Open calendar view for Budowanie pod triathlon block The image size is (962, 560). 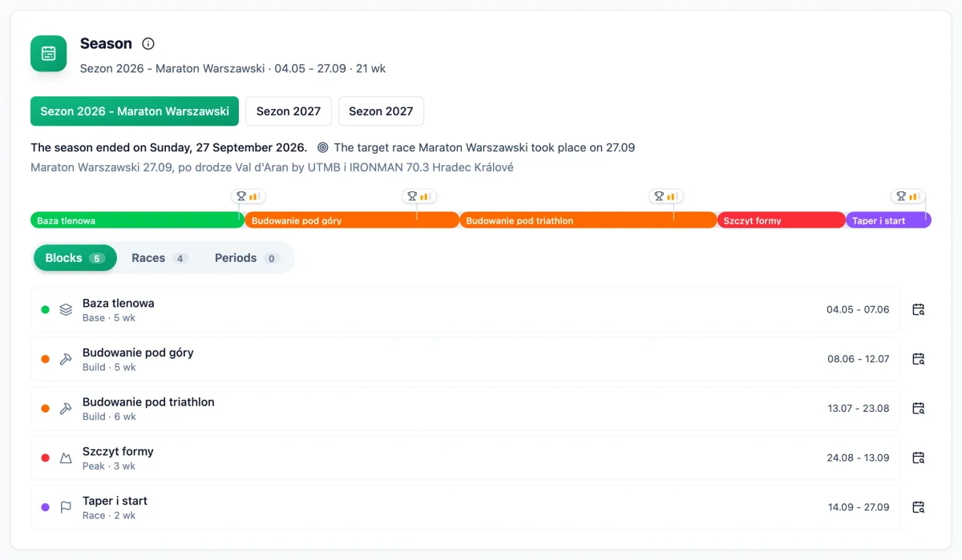pyautogui.click(x=919, y=409)
